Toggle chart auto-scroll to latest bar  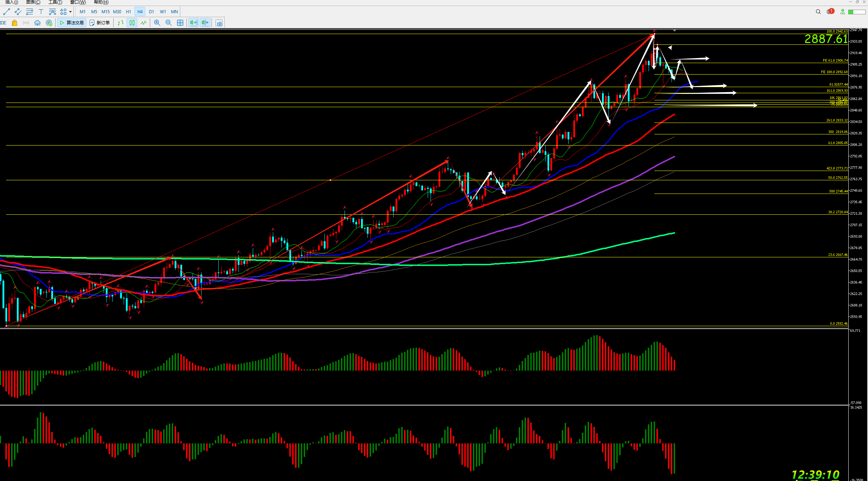pyautogui.click(x=193, y=23)
